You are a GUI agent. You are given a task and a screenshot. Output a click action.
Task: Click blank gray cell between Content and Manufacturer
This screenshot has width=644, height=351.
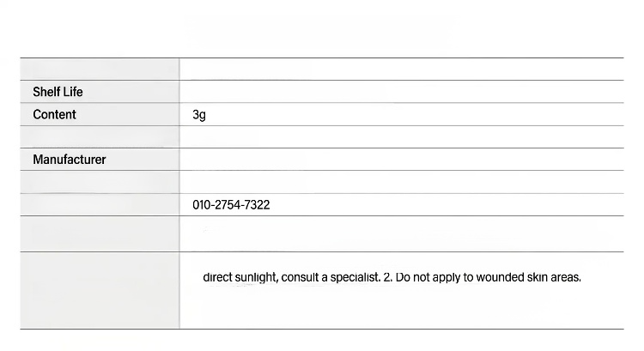point(100,136)
